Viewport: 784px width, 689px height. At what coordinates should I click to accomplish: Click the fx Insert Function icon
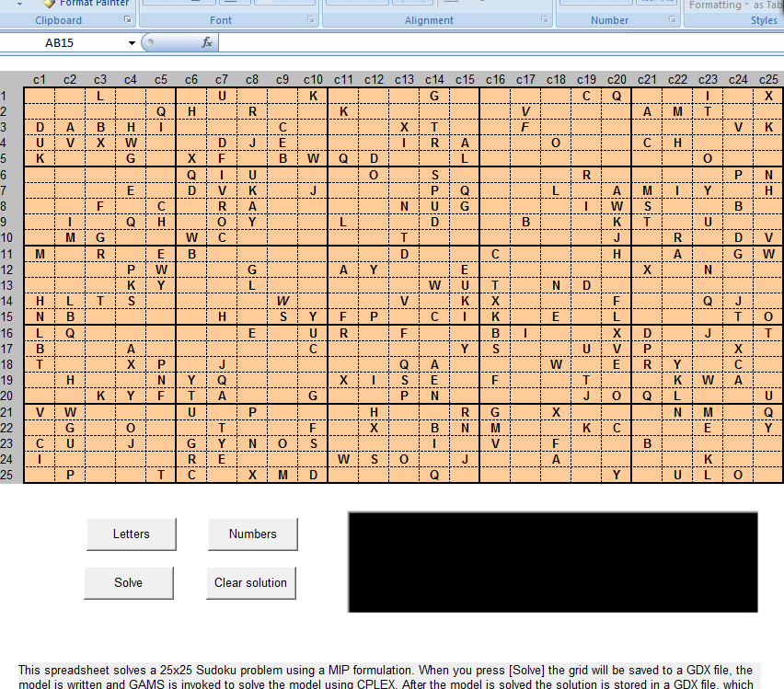point(207,42)
